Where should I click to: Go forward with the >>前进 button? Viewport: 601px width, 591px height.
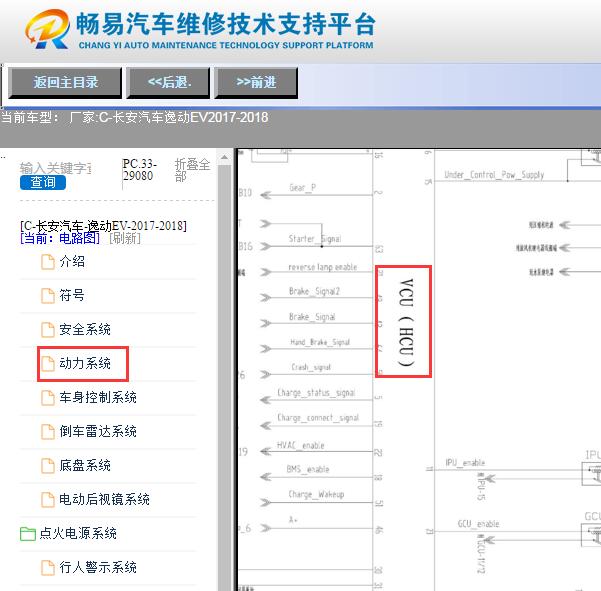point(256,82)
